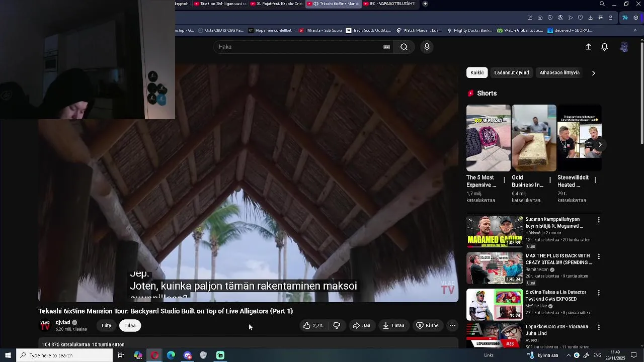
Task: Open the more actions three-dot menu below video
Action: [452, 325]
